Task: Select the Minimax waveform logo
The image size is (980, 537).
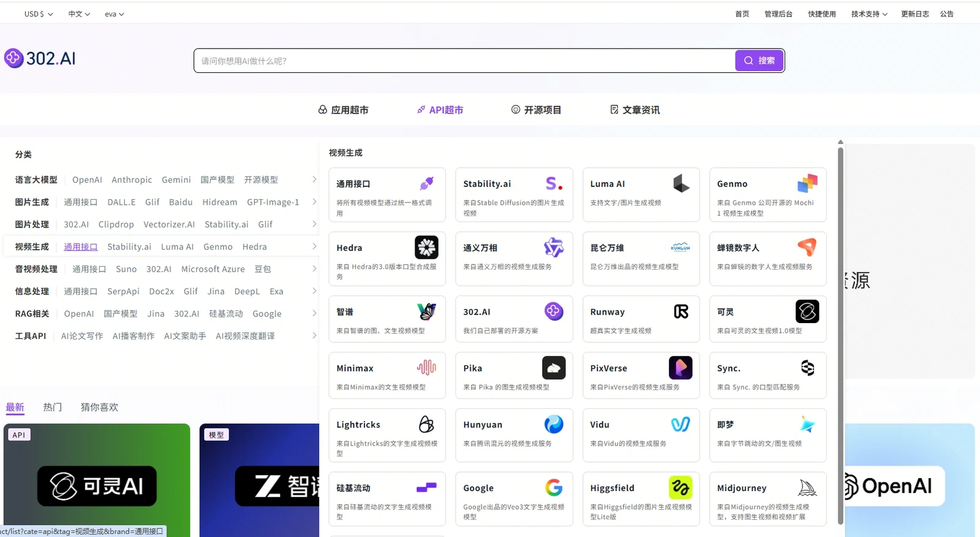Action: (x=426, y=368)
